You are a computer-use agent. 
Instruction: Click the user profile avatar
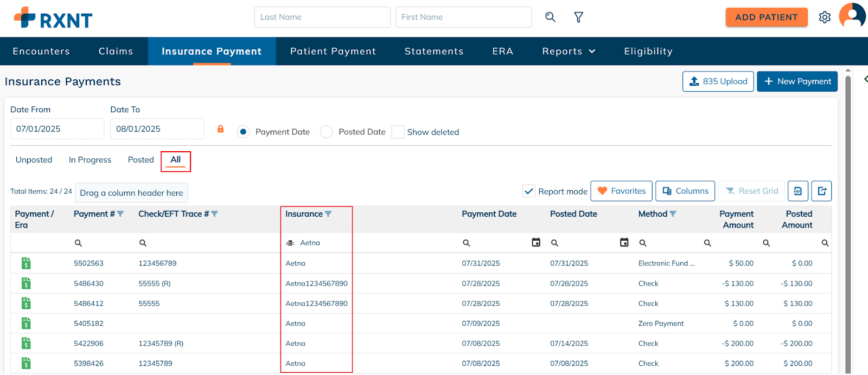[852, 16]
